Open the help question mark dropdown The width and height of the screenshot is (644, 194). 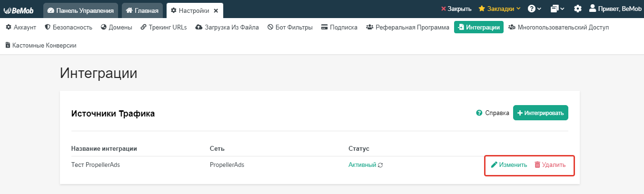[535, 9]
